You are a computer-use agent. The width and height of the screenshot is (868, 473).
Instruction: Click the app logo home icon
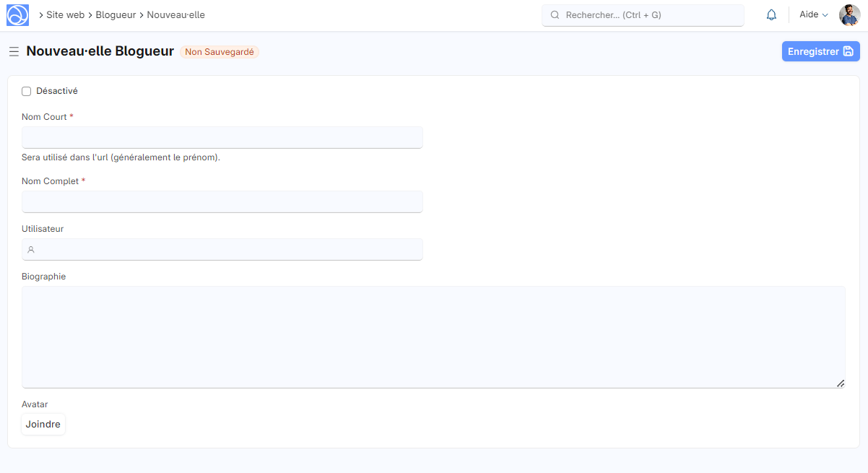click(17, 14)
